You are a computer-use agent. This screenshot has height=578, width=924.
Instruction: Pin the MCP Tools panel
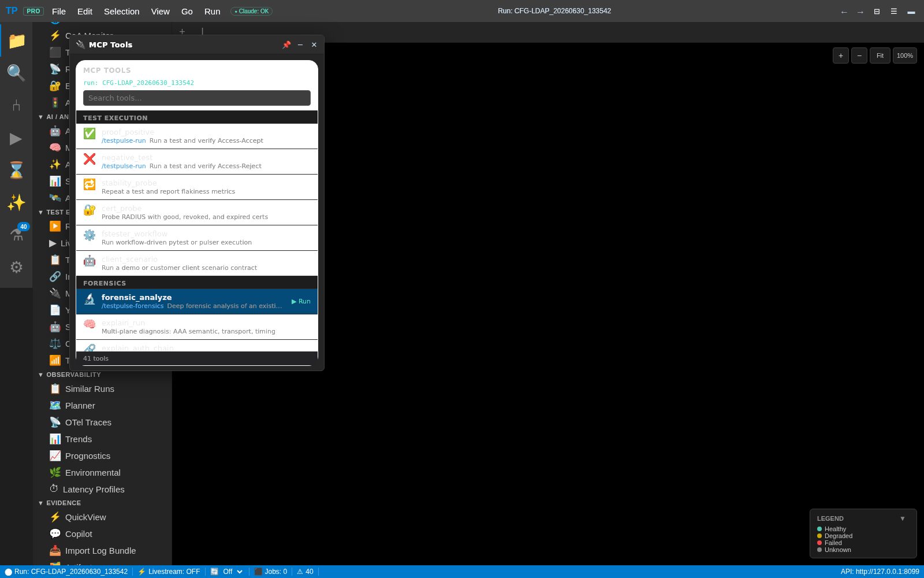[x=286, y=45]
